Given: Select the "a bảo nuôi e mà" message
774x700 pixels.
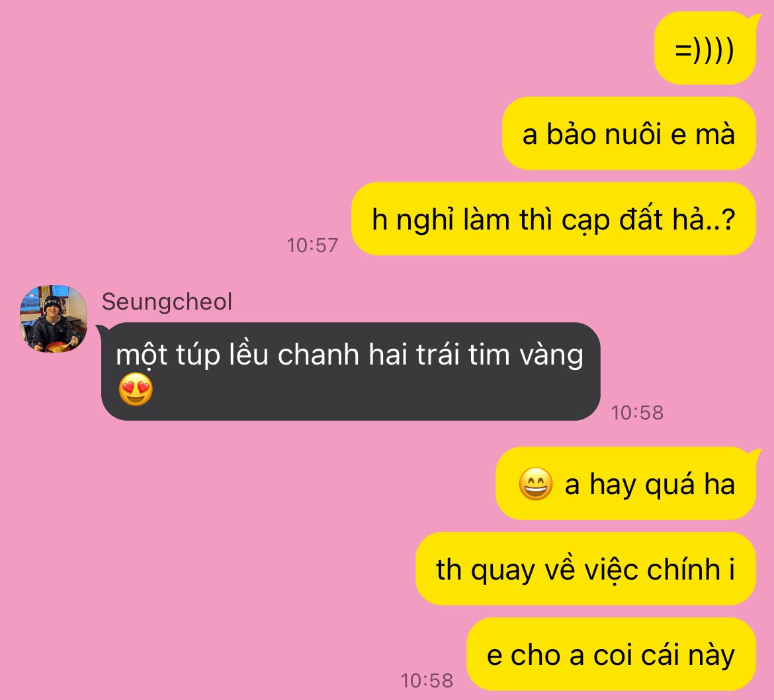Looking at the screenshot, I should pyautogui.click(x=629, y=134).
